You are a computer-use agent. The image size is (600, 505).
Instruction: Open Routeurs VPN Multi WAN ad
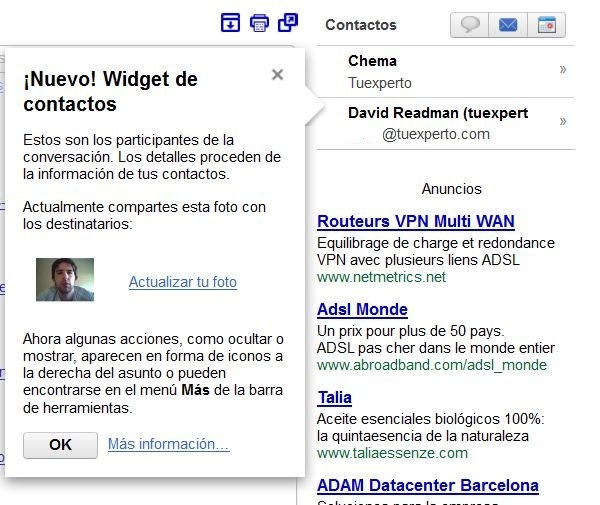416,222
